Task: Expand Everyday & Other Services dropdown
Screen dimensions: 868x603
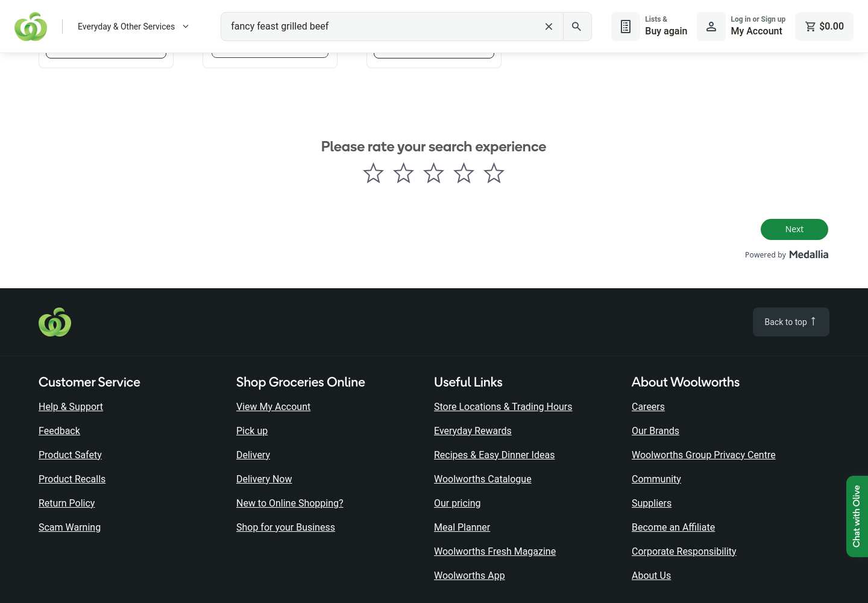Action: [x=133, y=27]
